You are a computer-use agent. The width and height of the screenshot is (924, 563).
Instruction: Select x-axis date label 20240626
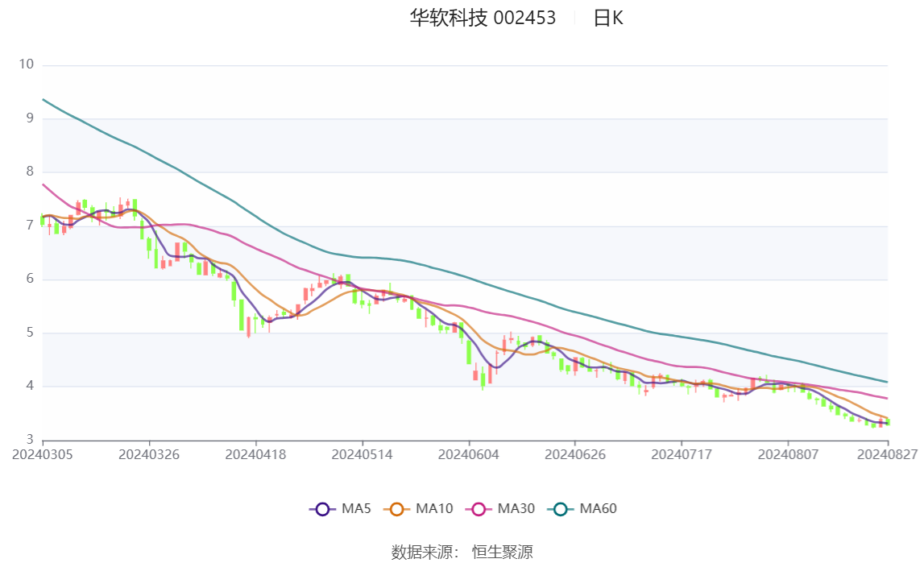click(x=575, y=454)
